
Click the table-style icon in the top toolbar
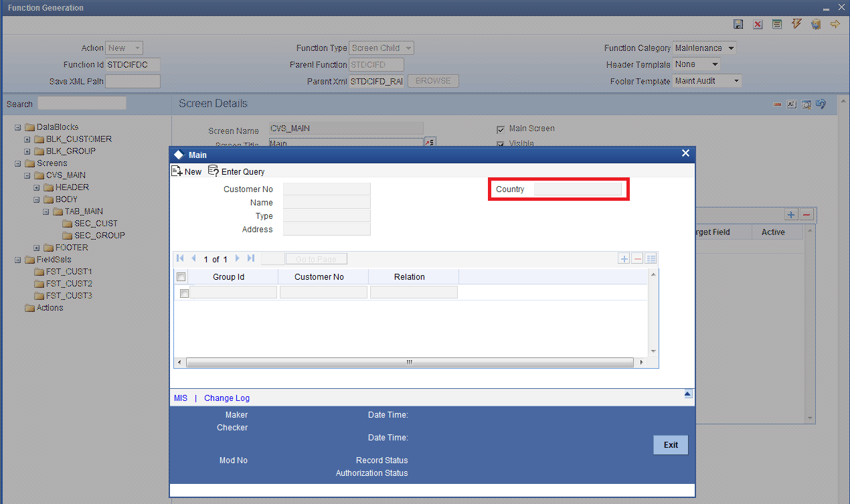tap(777, 24)
